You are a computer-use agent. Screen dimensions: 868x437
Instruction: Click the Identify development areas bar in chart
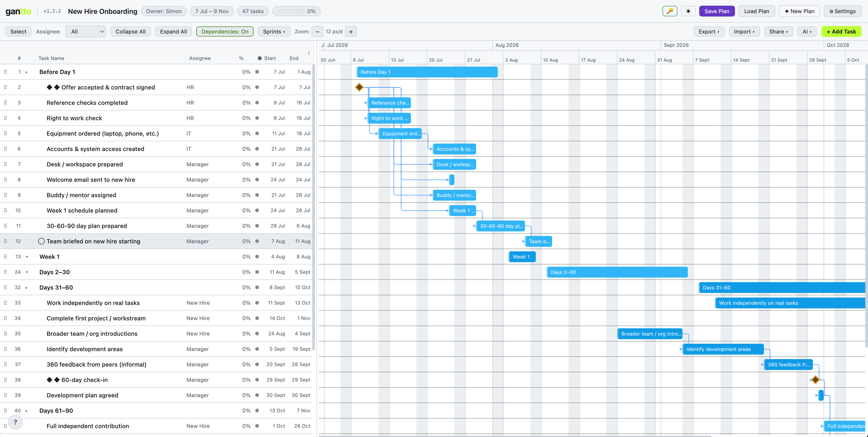[x=723, y=349]
